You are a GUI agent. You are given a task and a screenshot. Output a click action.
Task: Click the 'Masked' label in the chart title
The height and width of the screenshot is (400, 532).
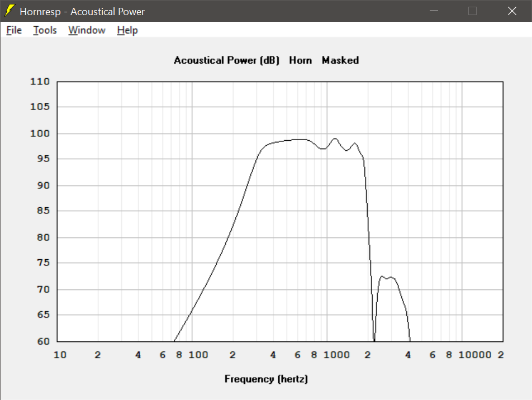pyautogui.click(x=340, y=60)
